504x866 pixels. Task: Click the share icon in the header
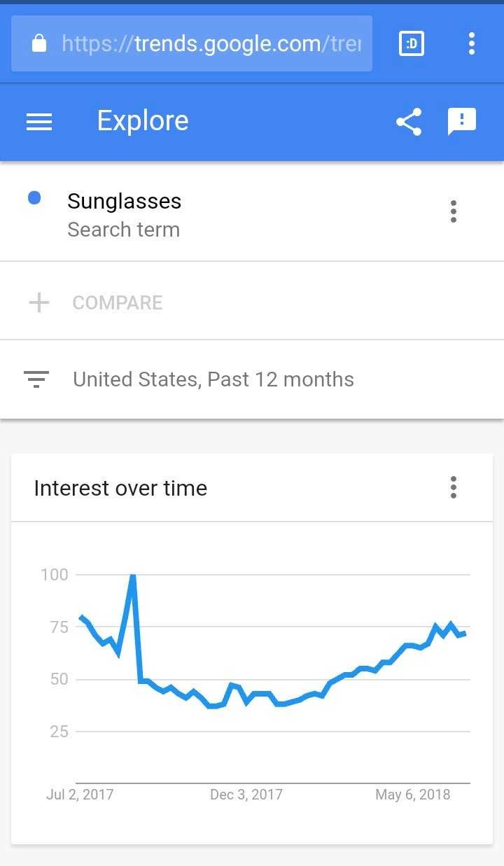point(409,122)
